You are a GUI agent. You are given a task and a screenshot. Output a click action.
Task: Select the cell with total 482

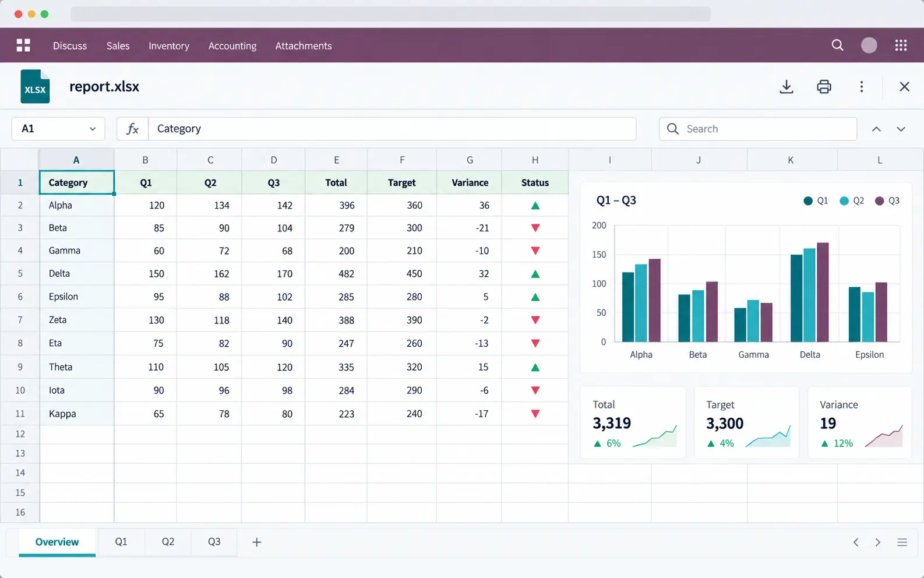pyautogui.click(x=336, y=274)
